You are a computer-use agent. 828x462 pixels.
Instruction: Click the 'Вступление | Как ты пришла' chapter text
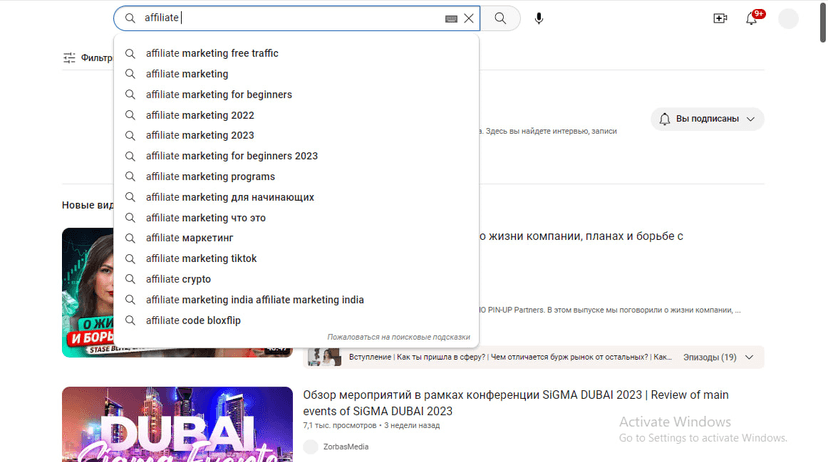[510, 357]
